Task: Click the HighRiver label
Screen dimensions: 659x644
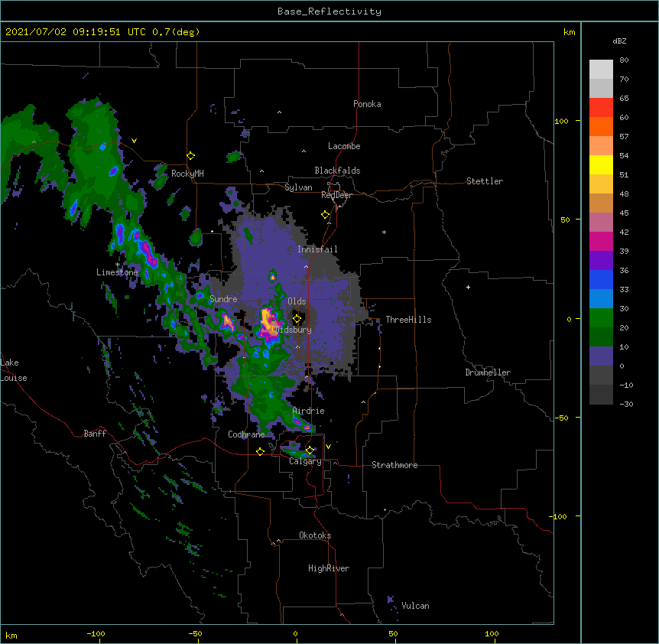Action: (x=329, y=568)
